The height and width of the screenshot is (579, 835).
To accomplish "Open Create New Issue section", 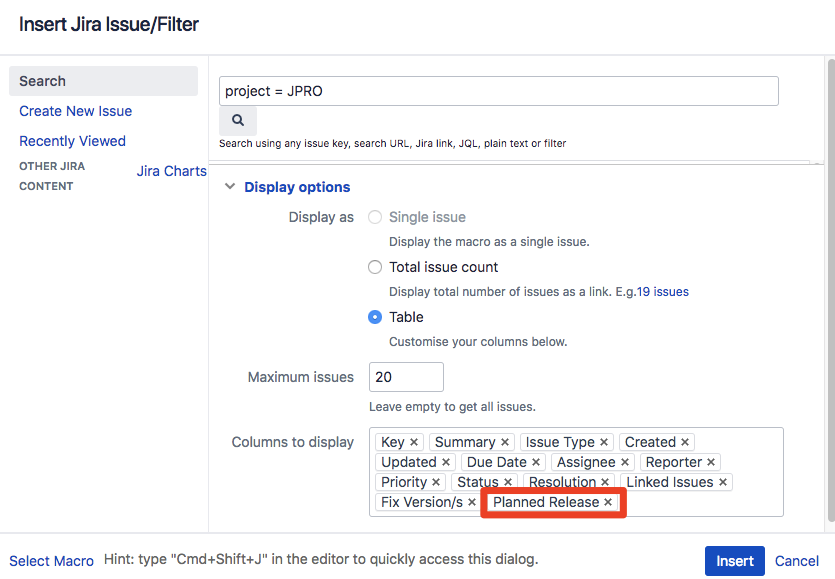I will [76, 111].
